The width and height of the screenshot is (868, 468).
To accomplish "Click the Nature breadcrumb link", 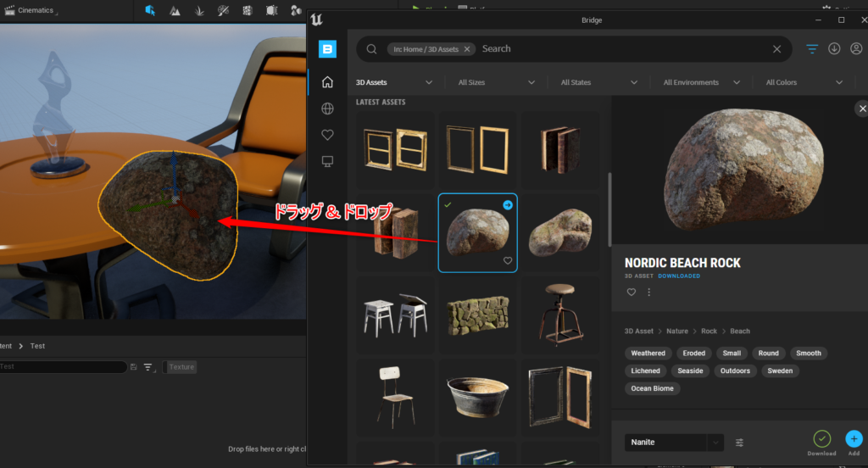I will [677, 331].
